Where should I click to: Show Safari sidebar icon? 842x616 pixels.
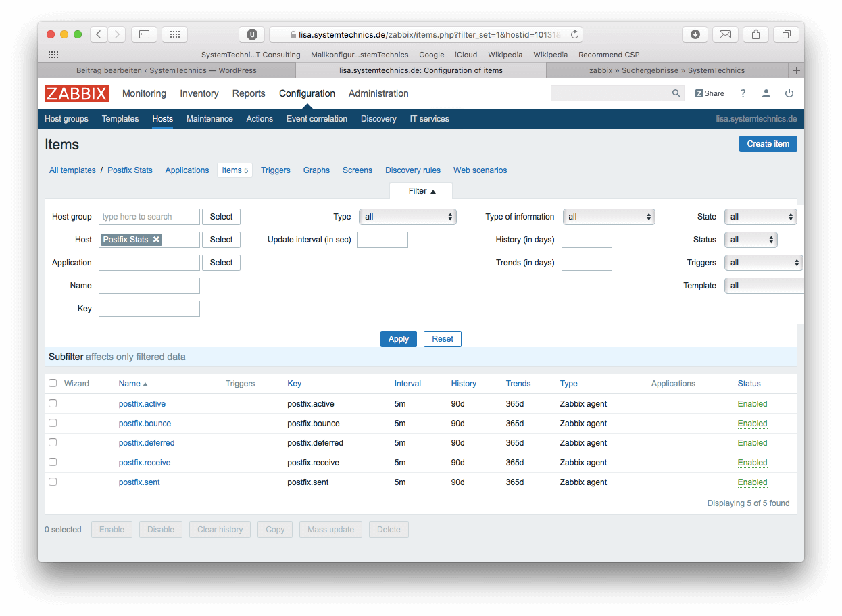[x=144, y=34]
